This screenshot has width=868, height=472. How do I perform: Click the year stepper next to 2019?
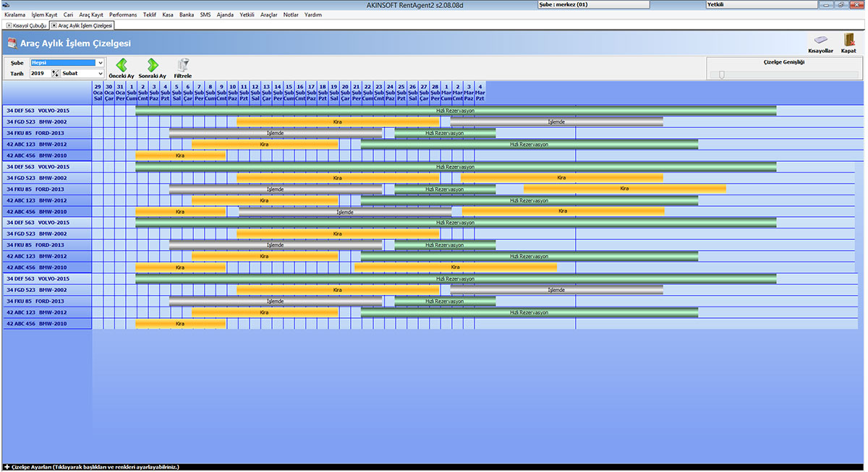(55, 74)
